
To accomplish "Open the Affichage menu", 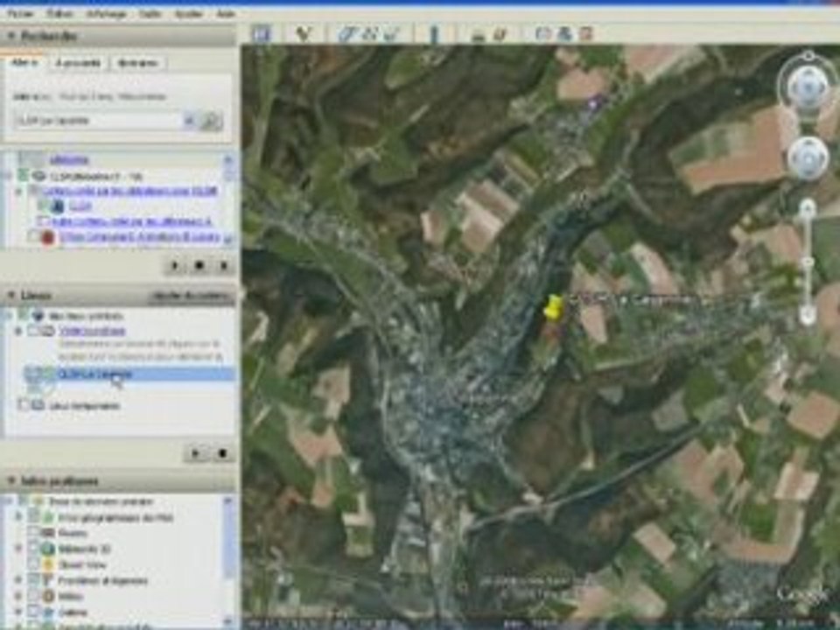I will point(107,14).
